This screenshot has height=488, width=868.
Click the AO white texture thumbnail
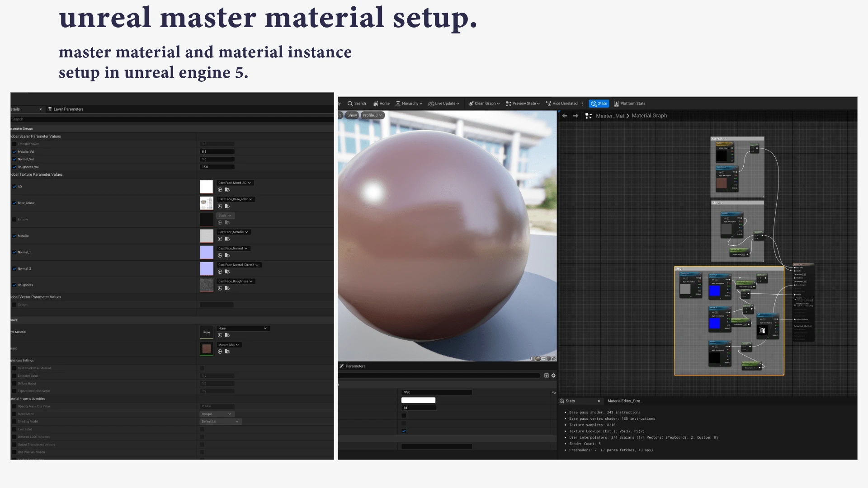(x=206, y=187)
